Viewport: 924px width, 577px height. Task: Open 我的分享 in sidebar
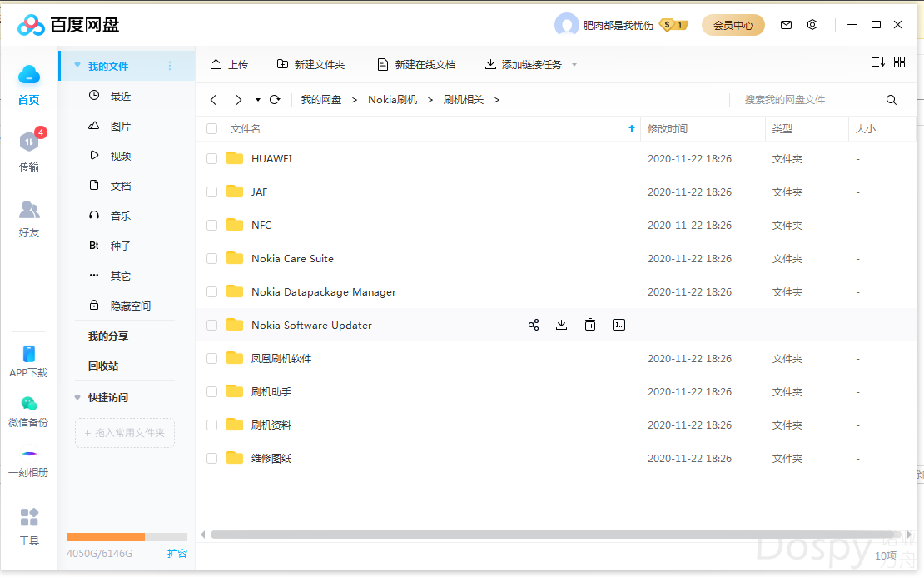tap(108, 336)
